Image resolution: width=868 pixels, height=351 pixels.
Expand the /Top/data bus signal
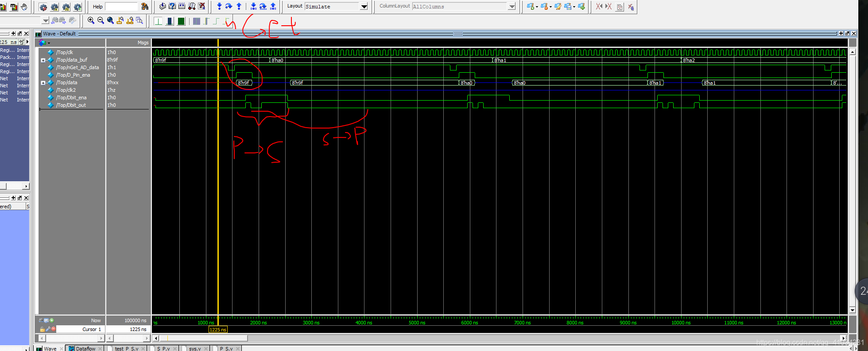[43, 83]
